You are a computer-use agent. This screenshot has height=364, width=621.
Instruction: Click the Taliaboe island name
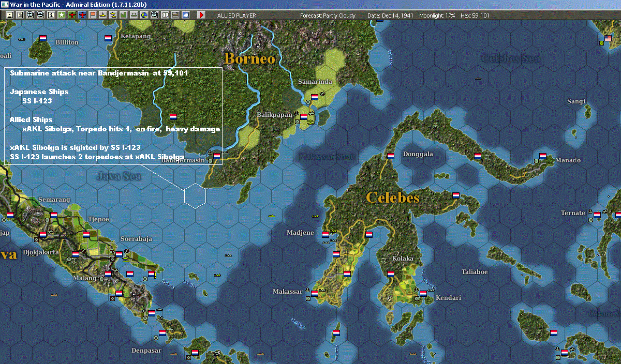475,271
